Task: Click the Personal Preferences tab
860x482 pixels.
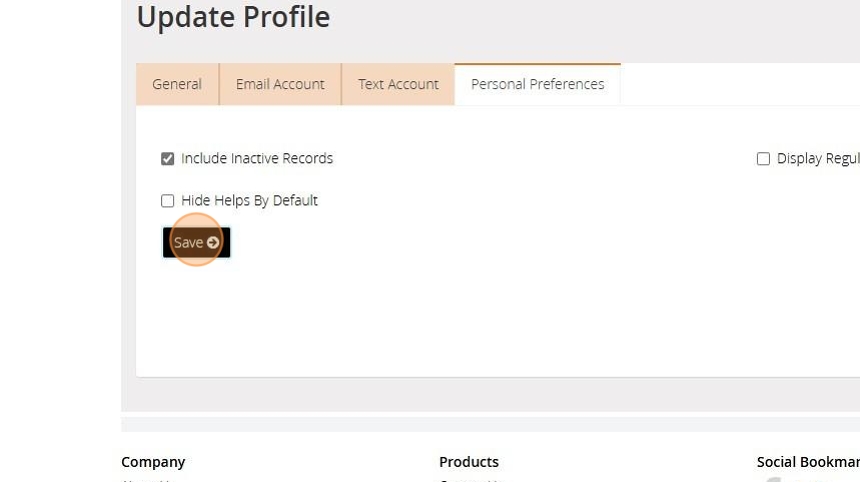Action: click(537, 84)
